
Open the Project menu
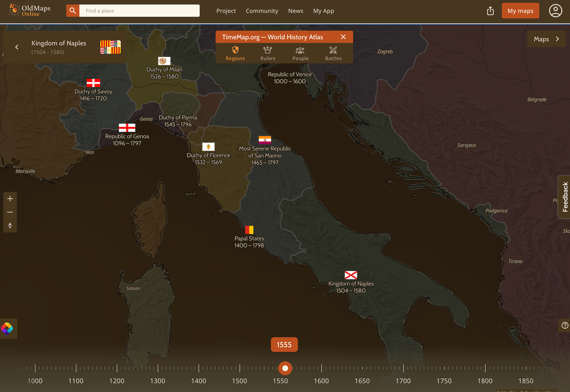(226, 11)
